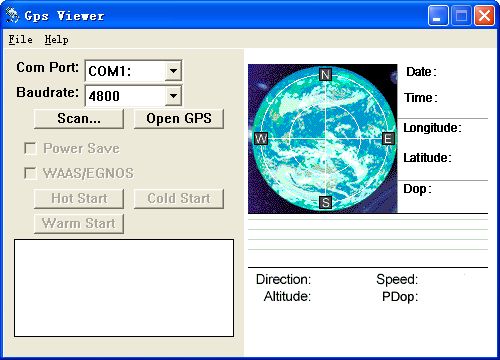Click the Altitude: label
Image resolution: width=500 pixels, height=360 pixels.
[x=287, y=296]
